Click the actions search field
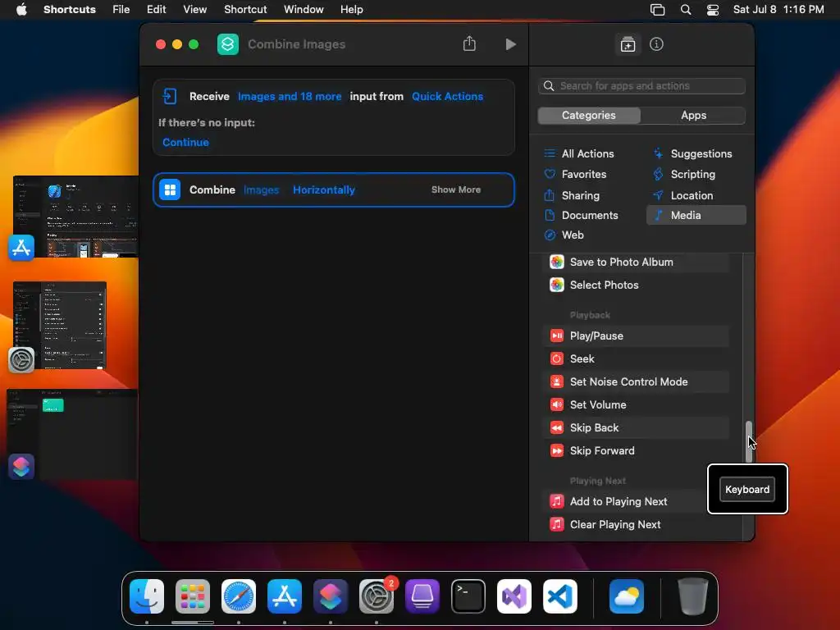Viewport: 840px width, 630px height. click(x=641, y=86)
